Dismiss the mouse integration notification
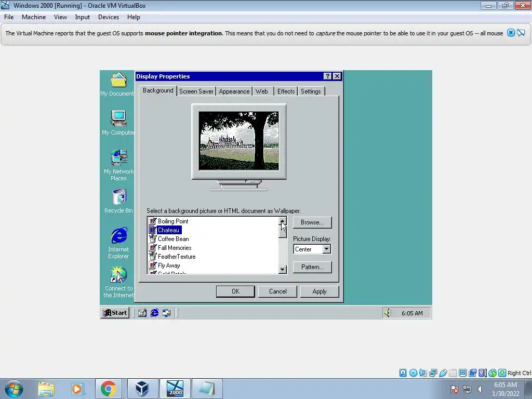 pyautogui.click(x=511, y=33)
